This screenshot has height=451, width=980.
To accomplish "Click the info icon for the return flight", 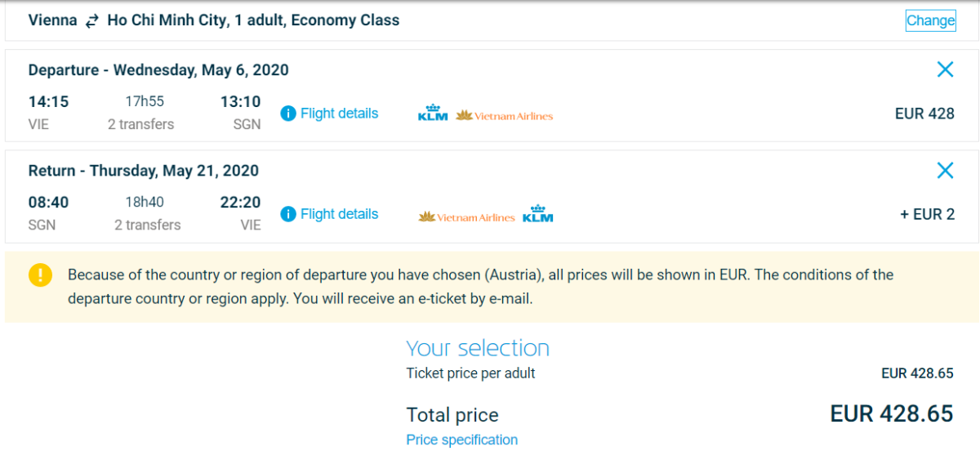I will pyautogui.click(x=287, y=214).
